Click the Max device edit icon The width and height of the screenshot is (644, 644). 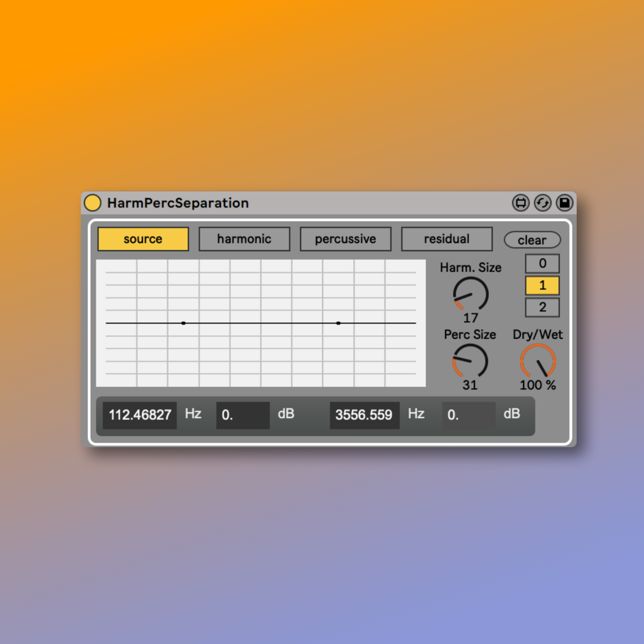coord(521,203)
